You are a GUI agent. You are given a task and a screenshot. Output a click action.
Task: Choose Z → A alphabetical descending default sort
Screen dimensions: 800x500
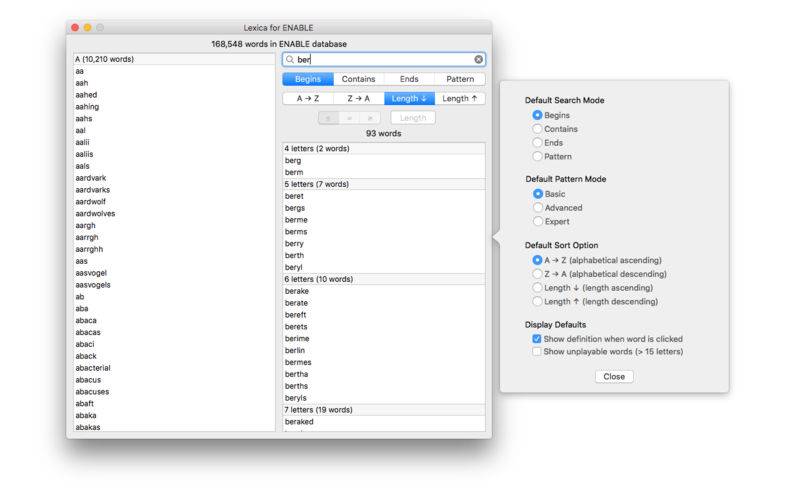(x=537, y=274)
